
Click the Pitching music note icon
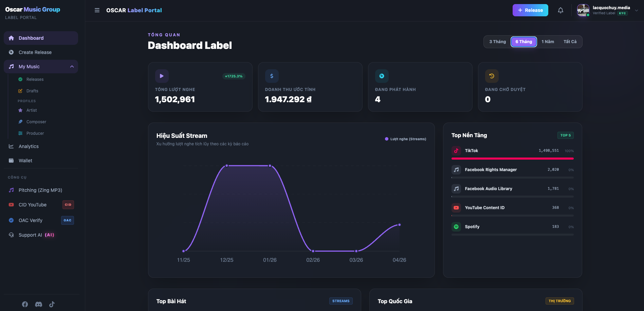[11, 190]
